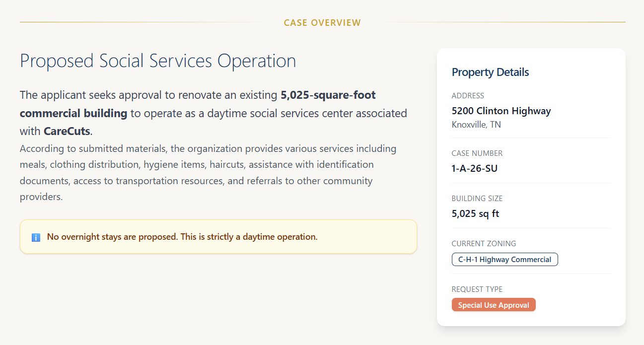Select case number 1-A-26-SU
The image size is (644, 345).
474,168
